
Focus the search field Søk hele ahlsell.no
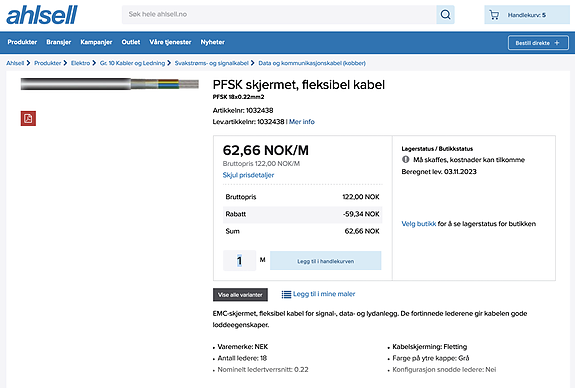pyautogui.click(x=279, y=15)
